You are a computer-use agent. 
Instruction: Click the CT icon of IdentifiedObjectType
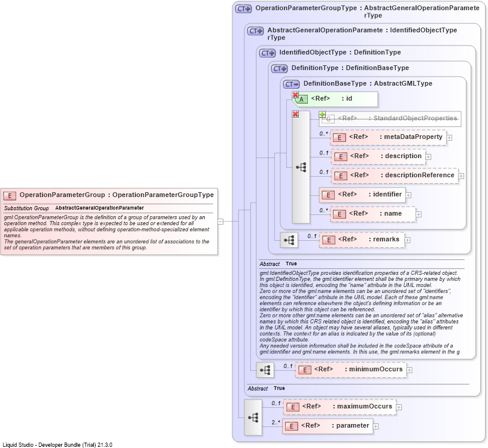(x=267, y=53)
